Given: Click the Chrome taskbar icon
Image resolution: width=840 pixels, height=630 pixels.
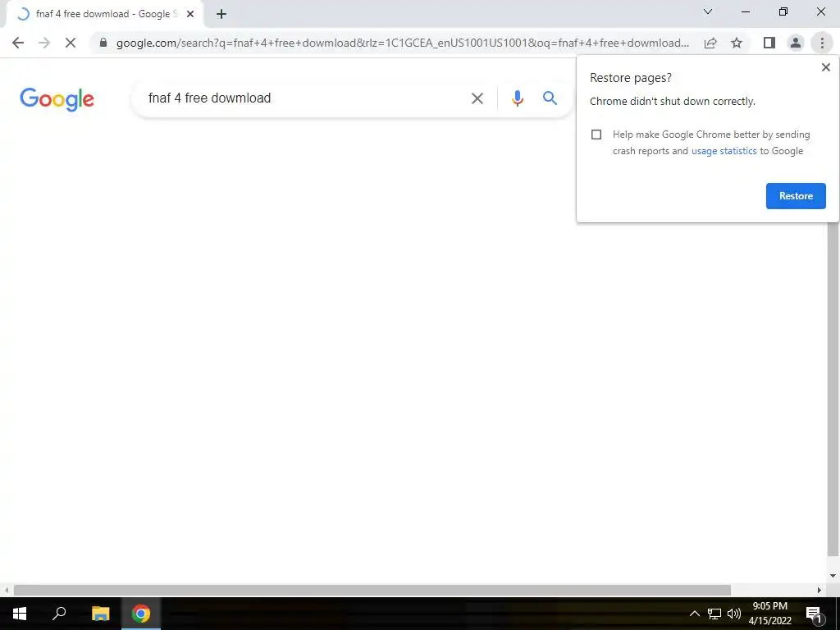Looking at the screenshot, I should point(141,614).
